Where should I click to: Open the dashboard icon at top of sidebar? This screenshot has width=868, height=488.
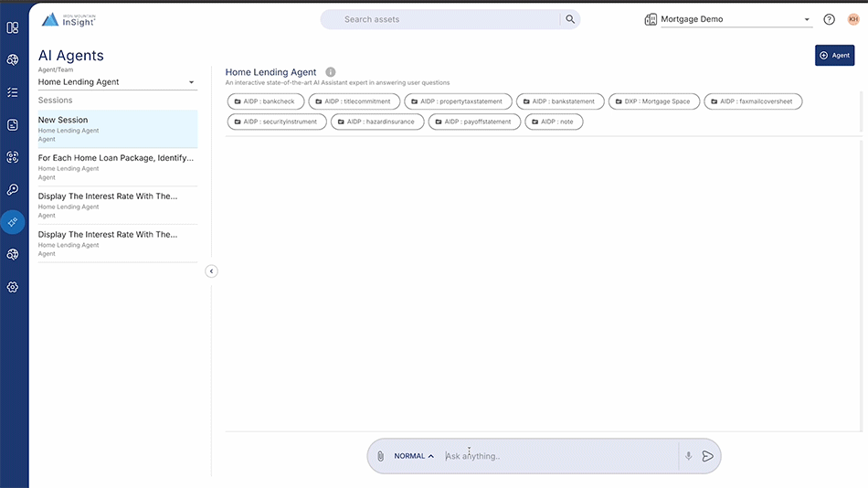coord(13,27)
